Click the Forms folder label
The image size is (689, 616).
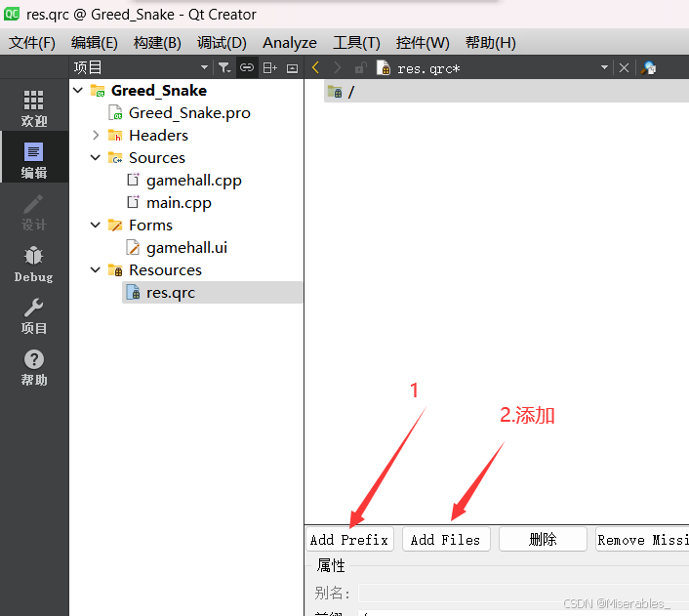coord(150,226)
